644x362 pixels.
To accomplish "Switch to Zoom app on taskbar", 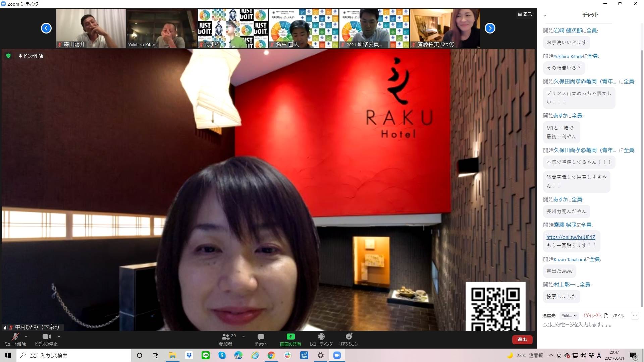I will [337, 355].
